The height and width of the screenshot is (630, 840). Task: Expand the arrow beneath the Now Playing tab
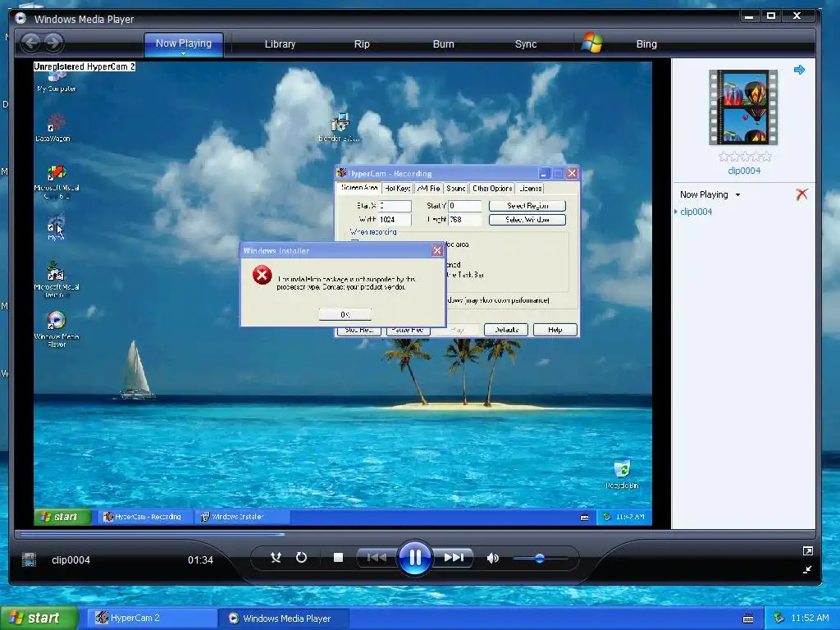coord(183,53)
